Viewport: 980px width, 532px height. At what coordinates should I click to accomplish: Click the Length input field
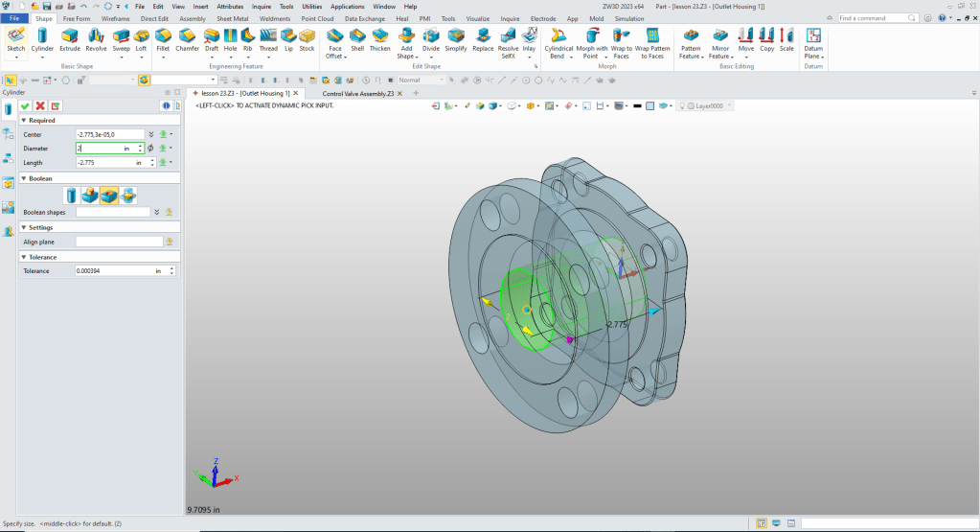click(103, 163)
